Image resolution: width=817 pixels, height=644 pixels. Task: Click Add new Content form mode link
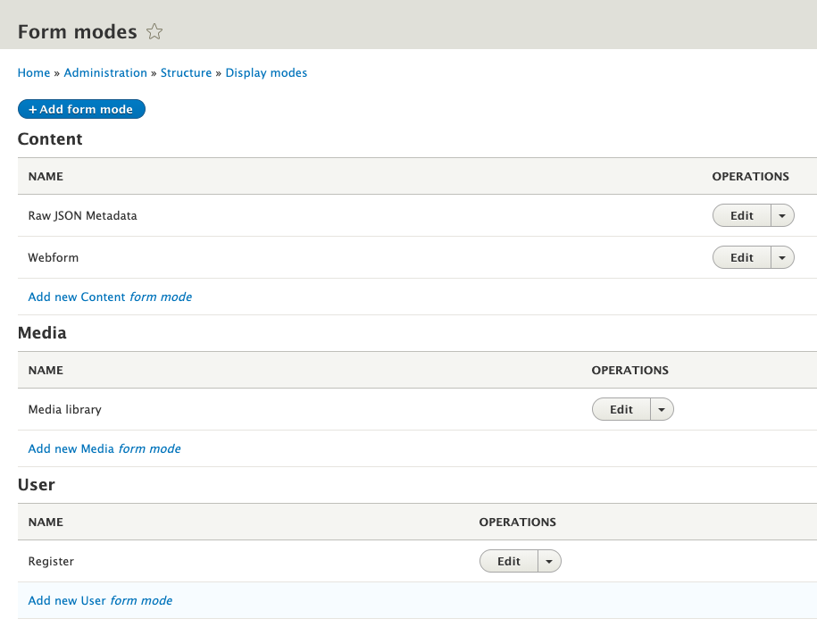(x=110, y=297)
